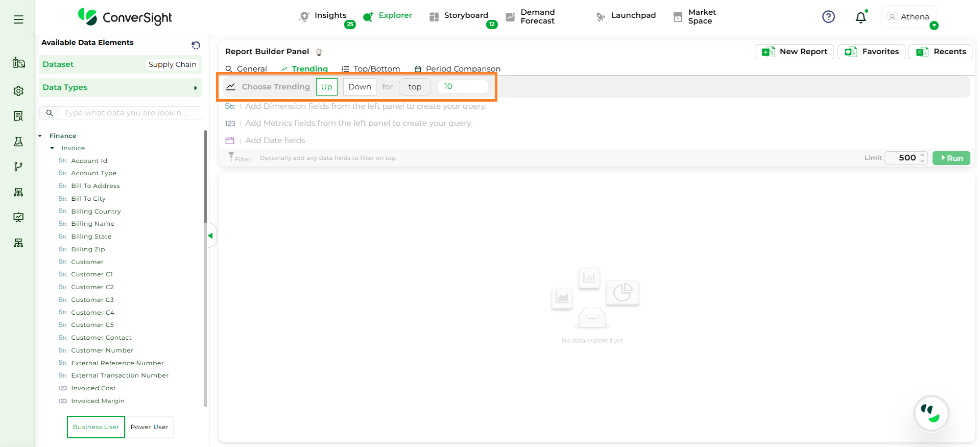Select the Up trending option
This screenshot has height=447, width=980.
click(326, 87)
